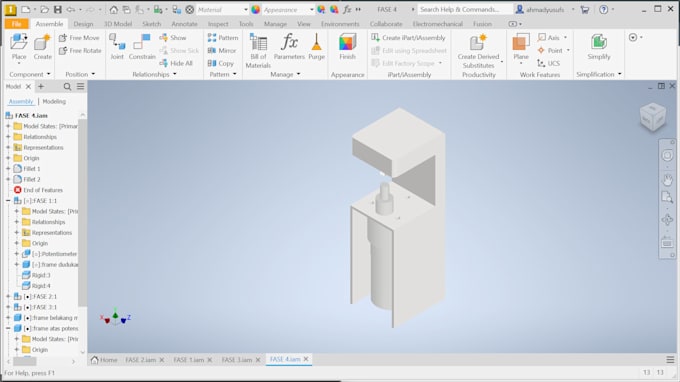This screenshot has height=382, width=680.
Task: Select the Free Rotate tool
Action: pyautogui.click(x=80, y=50)
